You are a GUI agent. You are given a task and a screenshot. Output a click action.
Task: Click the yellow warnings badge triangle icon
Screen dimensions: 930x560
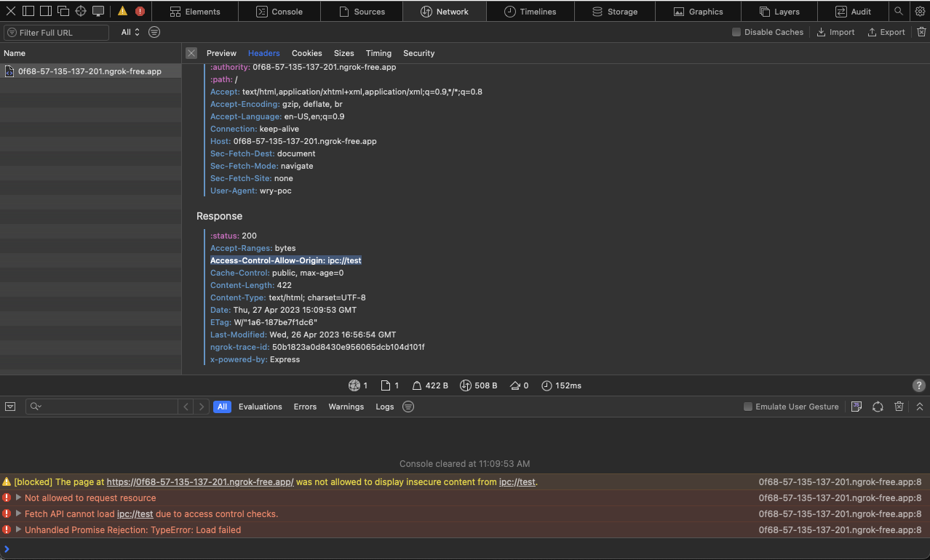(122, 11)
